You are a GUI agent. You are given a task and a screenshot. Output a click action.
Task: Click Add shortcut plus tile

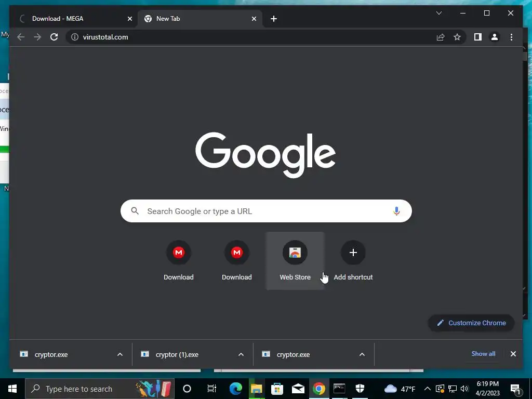tap(353, 261)
